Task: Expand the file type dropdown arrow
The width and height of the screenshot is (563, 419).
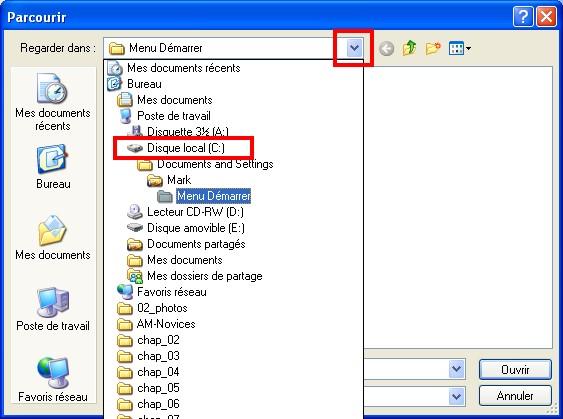Action: coord(456,396)
